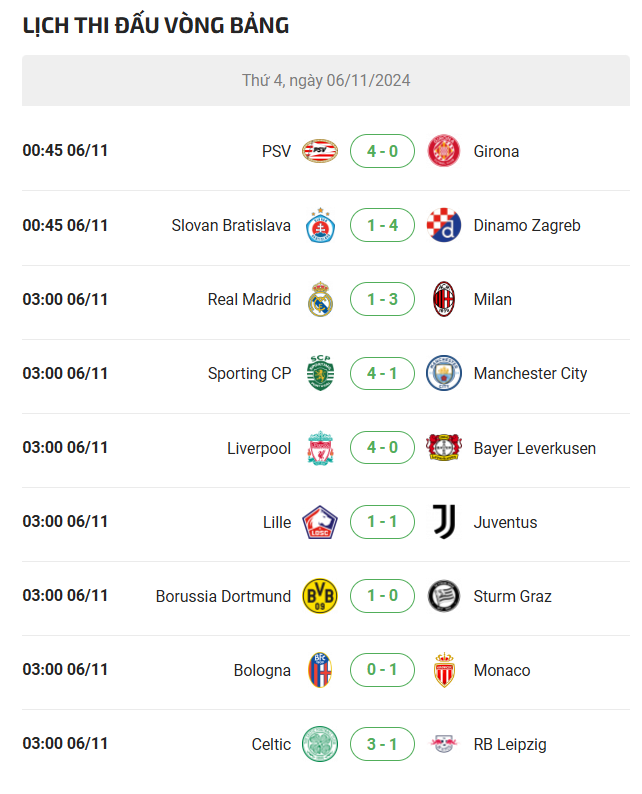
Task: Click the Real Madrid 1-3 Milan score
Action: (382, 299)
